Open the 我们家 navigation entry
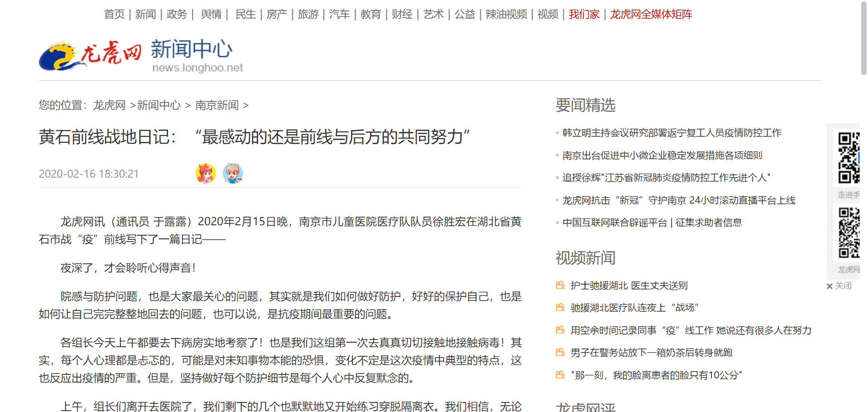 tap(583, 14)
